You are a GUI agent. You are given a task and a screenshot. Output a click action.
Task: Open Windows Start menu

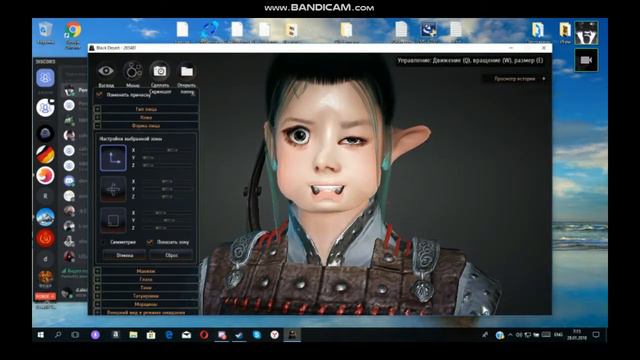pyautogui.click(x=40, y=335)
